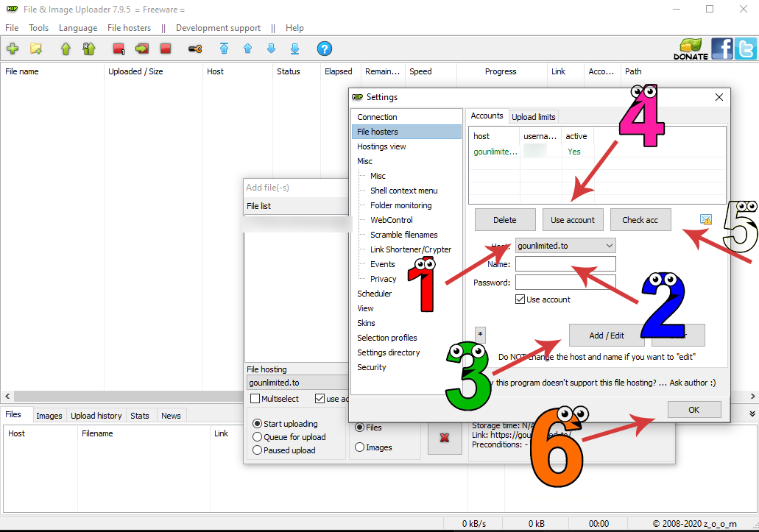
Task: Click into the Name input field
Action: click(565, 264)
